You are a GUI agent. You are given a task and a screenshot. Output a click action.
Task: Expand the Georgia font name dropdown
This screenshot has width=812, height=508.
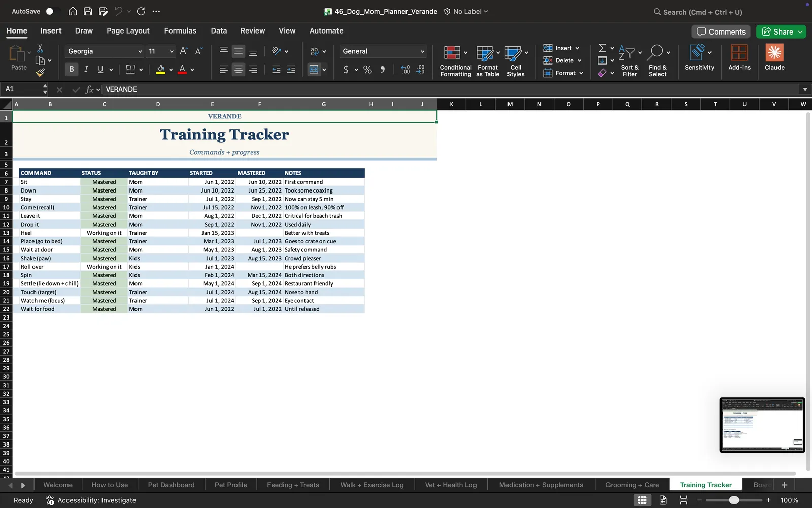point(140,51)
